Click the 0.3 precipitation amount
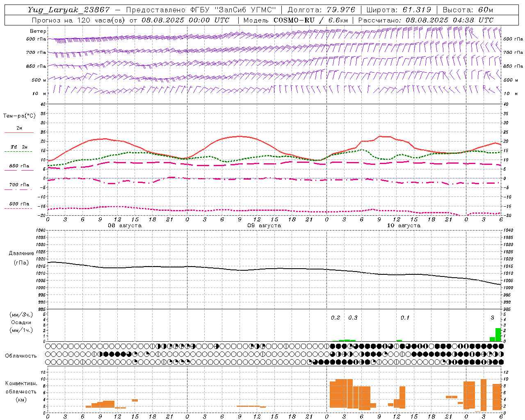 coord(353,317)
